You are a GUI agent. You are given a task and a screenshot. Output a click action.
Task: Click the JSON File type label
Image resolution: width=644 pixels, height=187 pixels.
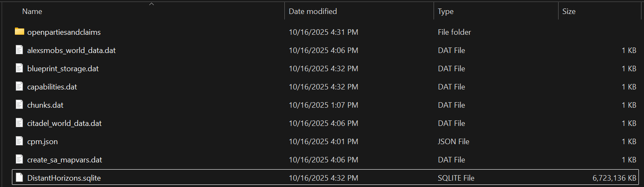pyautogui.click(x=454, y=141)
